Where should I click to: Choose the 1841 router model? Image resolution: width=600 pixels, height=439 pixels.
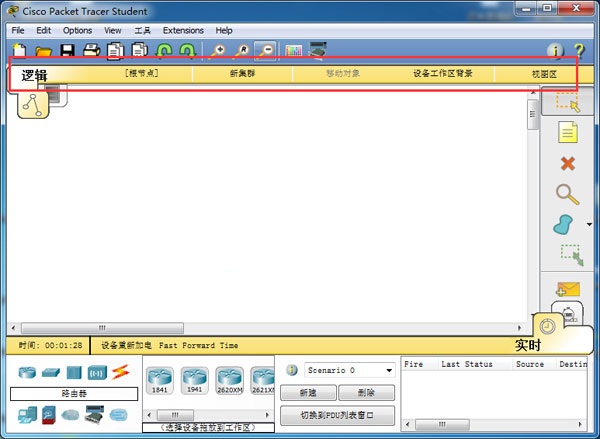[x=160, y=380]
